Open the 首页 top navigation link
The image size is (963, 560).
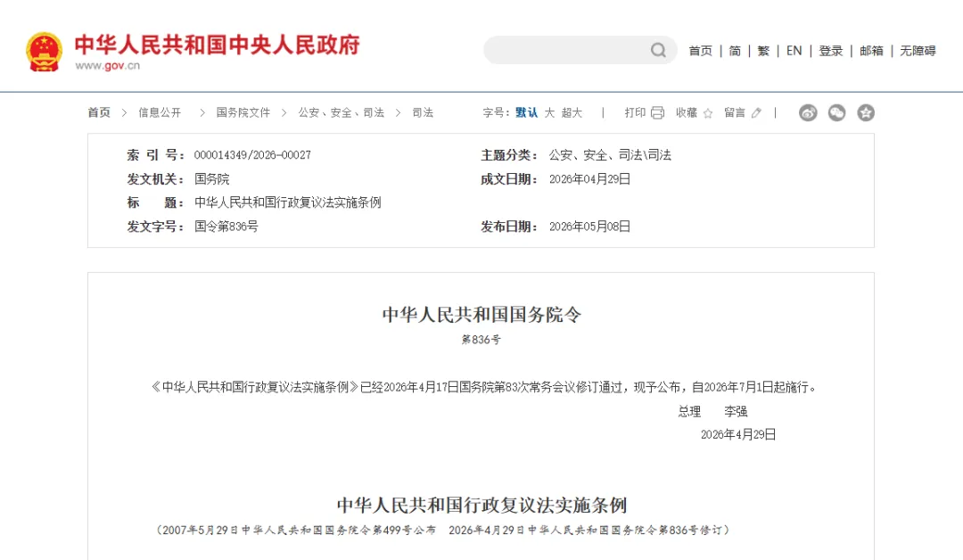(x=700, y=51)
